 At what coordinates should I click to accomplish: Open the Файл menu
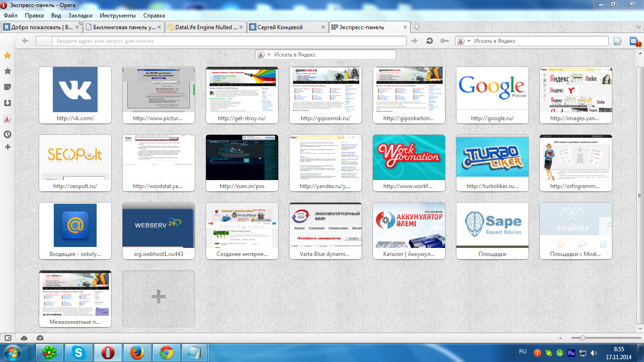10,16
